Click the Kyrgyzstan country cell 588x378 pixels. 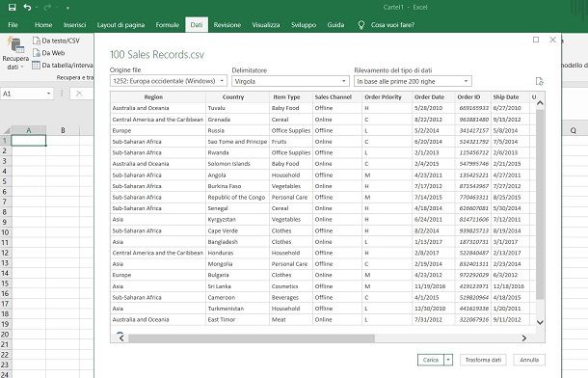[237, 220]
